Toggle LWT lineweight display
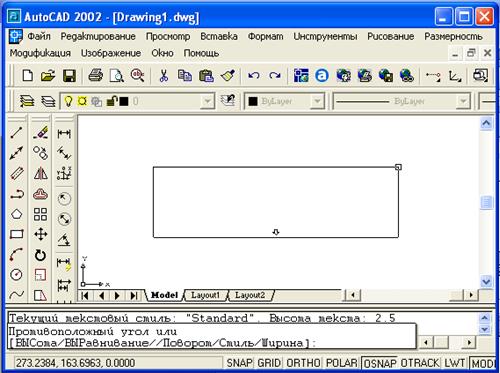Image resolution: width=500 pixels, height=373 pixels. [x=455, y=363]
